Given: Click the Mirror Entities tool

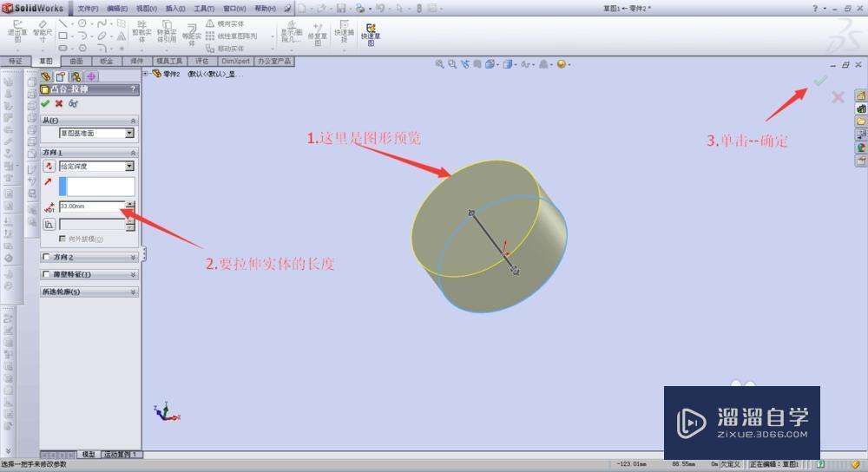Looking at the screenshot, I should (x=225, y=23).
